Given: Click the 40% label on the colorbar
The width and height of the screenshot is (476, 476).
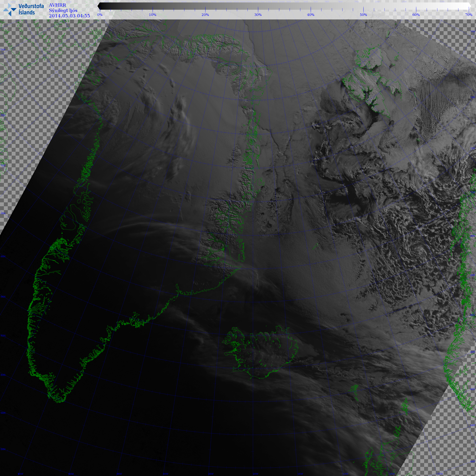Looking at the screenshot, I should (x=311, y=15).
